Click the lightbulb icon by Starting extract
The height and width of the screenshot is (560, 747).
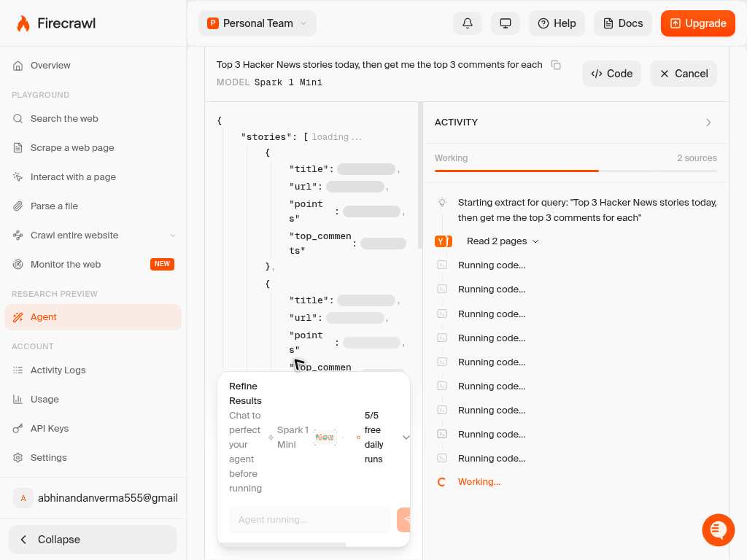tap(442, 203)
